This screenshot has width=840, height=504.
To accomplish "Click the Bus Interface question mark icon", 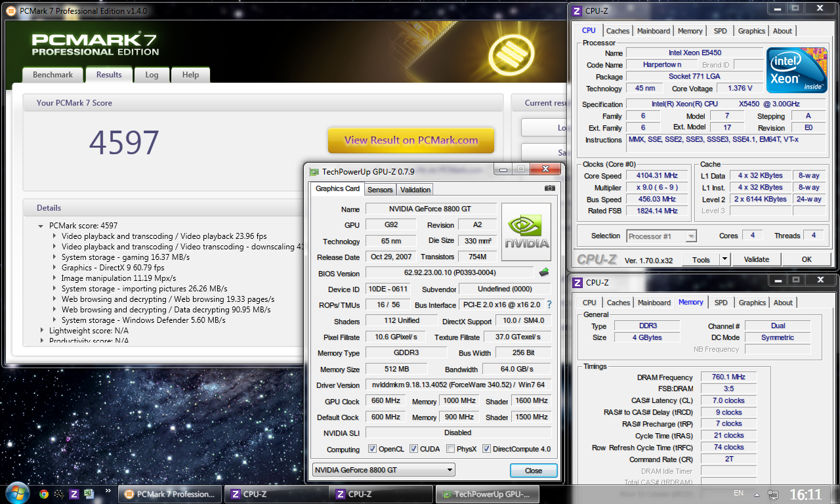I will point(549,304).
